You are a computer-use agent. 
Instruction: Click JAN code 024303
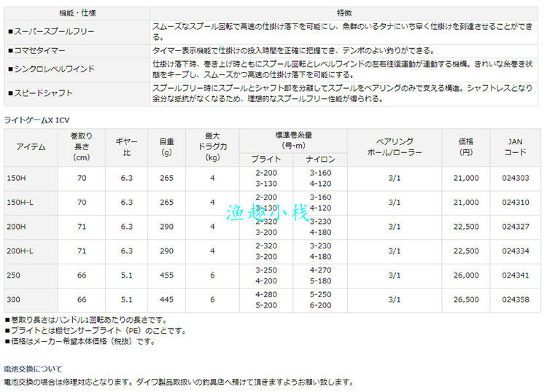516,179
